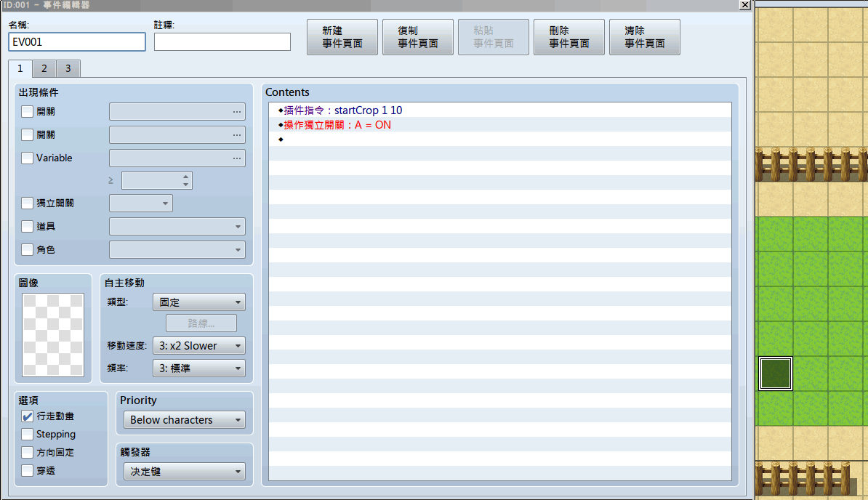Open the 道具 condition dropdown
Viewport: 868px width, 500px height.
point(177,227)
